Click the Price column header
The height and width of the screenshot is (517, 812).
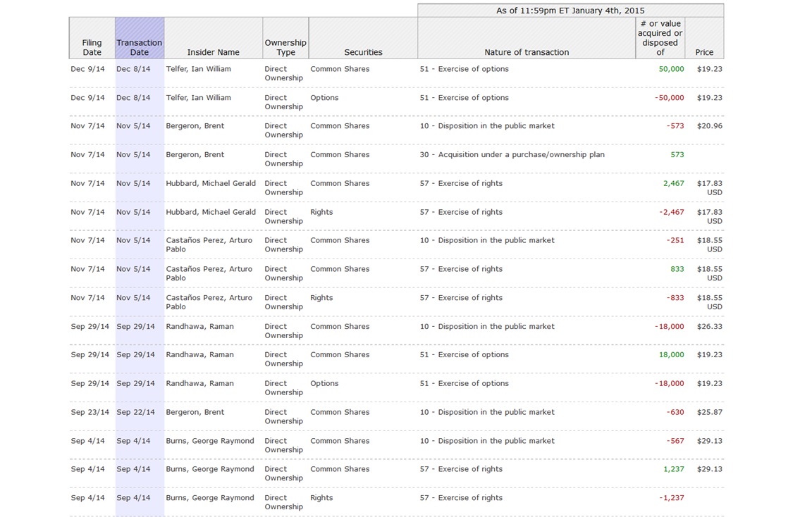point(703,52)
